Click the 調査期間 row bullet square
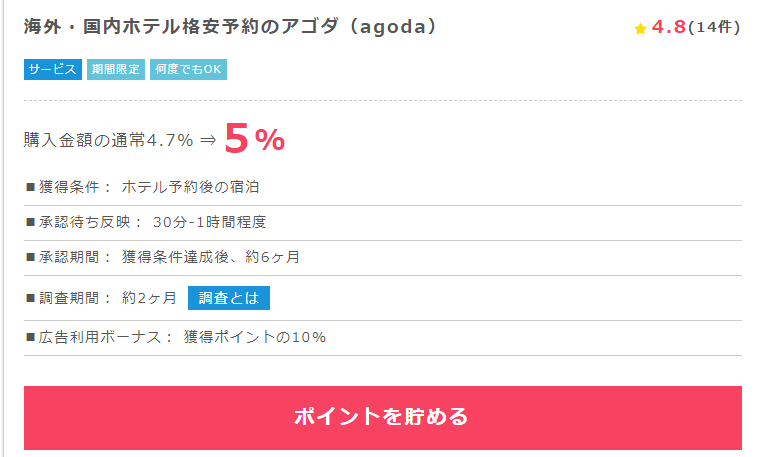This screenshot has height=457, width=760. coord(30,298)
